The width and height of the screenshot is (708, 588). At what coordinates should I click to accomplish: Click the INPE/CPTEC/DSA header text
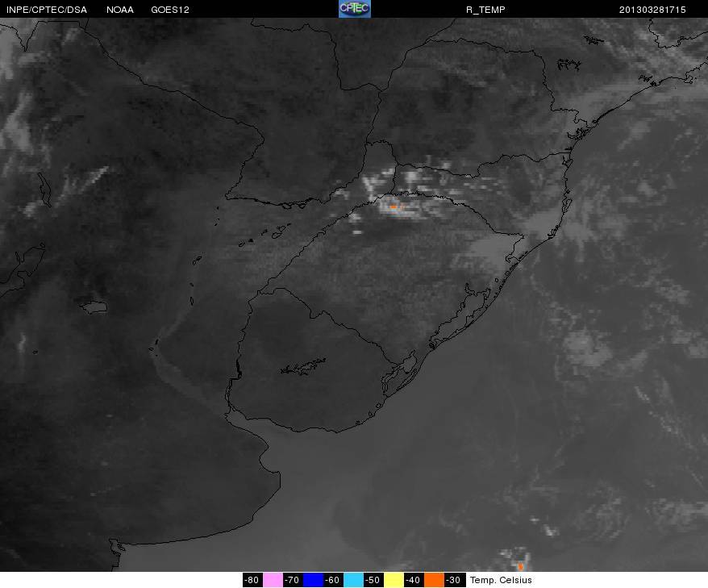(x=47, y=10)
